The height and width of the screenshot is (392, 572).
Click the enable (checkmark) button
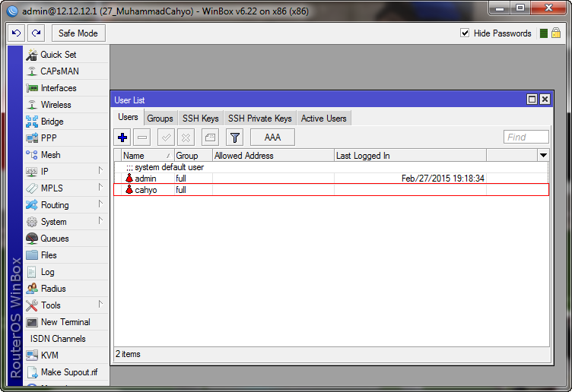[166, 138]
